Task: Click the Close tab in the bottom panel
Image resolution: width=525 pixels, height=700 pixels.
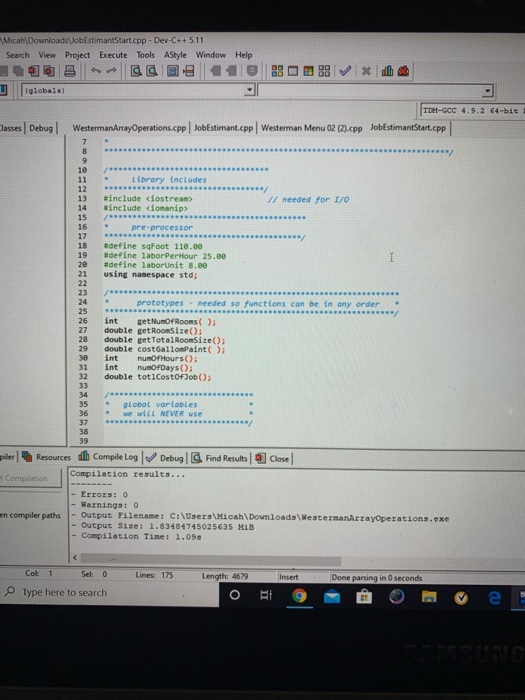Action: [x=273, y=458]
